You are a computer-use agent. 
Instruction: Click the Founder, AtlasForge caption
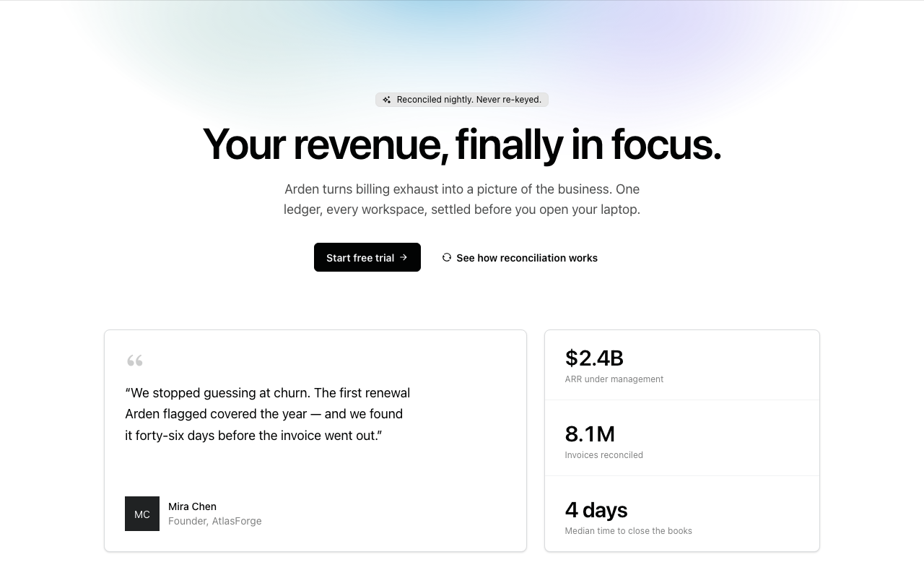click(215, 521)
